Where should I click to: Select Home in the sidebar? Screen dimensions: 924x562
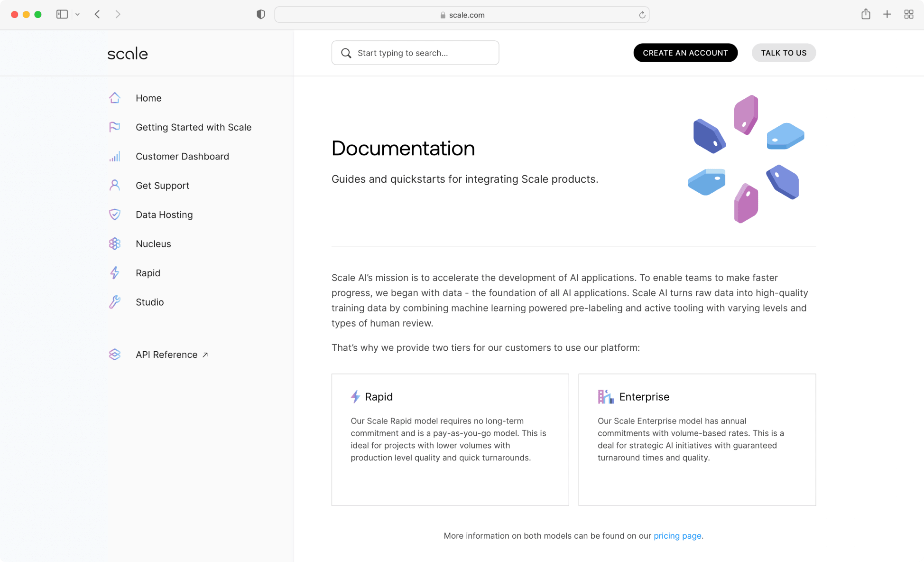(148, 98)
